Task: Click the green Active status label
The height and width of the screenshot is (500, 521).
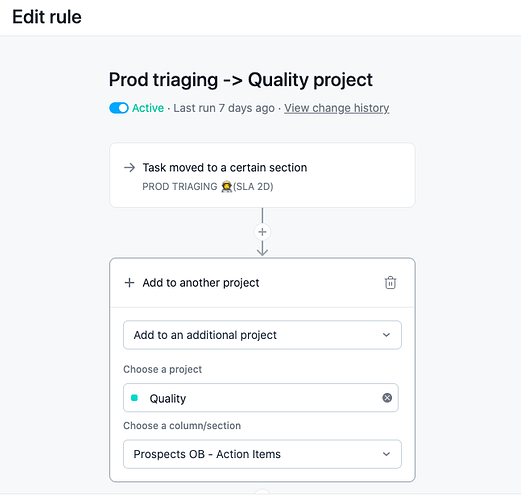Action: pos(148,108)
